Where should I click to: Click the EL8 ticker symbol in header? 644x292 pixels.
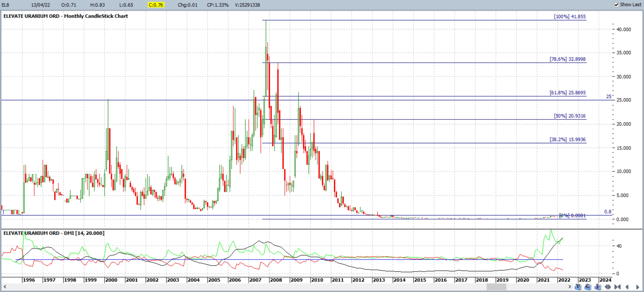click(5, 5)
